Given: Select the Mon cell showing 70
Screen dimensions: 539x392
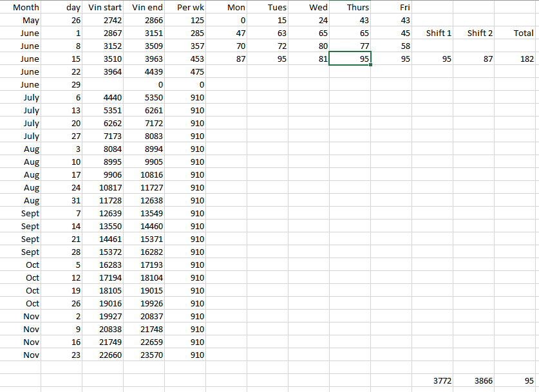Looking at the screenshot, I should [x=227, y=46].
